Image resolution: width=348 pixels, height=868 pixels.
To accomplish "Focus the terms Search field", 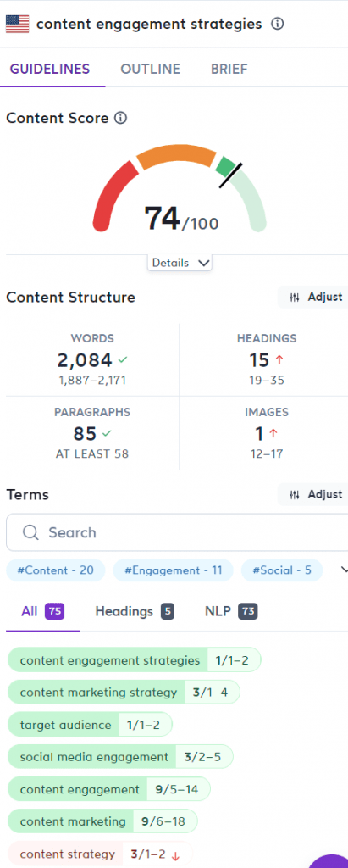I will point(177,532).
